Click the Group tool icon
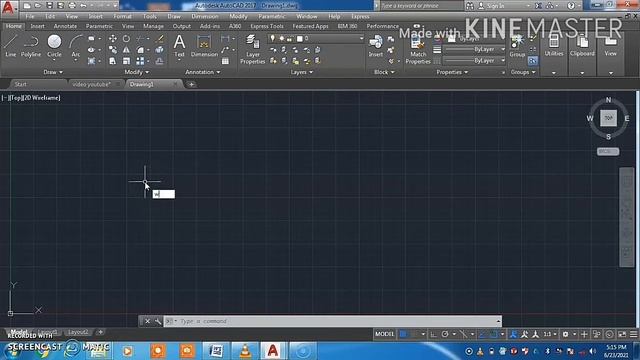 pos(517,46)
